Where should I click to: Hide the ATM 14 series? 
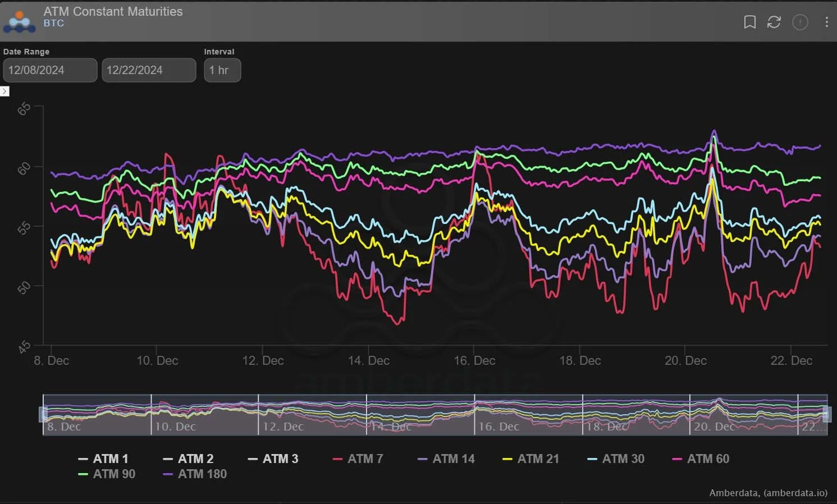pyautogui.click(x=446, y=459)
